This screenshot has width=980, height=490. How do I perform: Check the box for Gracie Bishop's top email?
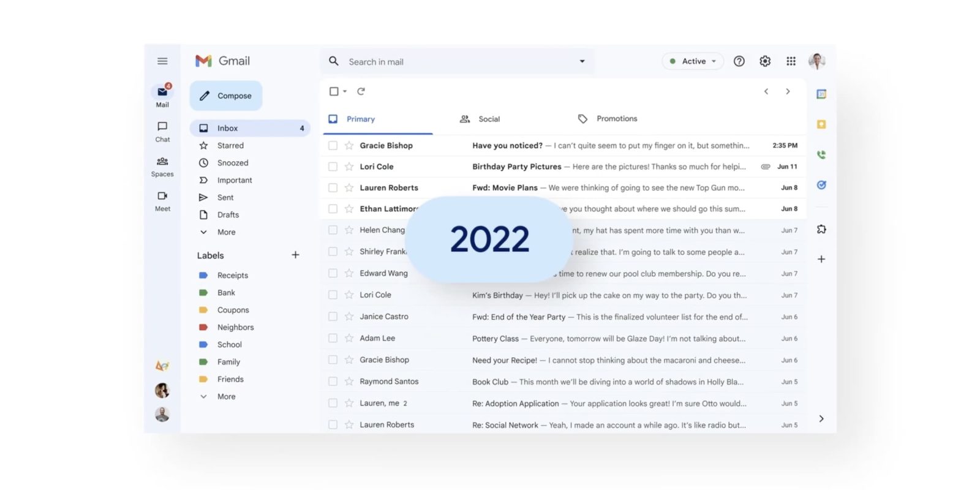coord(333,146)
